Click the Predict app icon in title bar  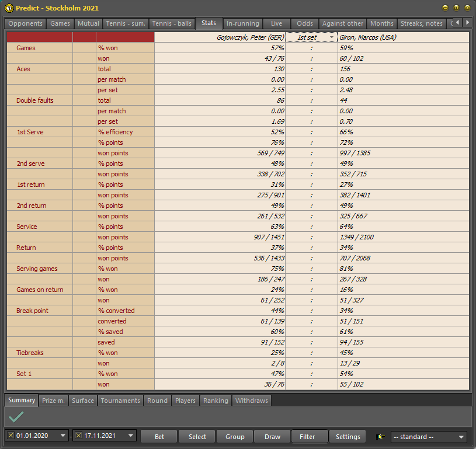point(9,8)
